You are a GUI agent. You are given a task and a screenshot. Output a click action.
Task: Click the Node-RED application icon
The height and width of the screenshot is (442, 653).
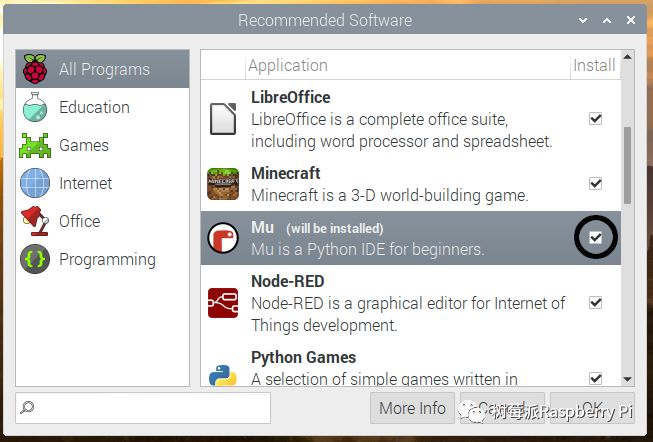coord(223,303)
